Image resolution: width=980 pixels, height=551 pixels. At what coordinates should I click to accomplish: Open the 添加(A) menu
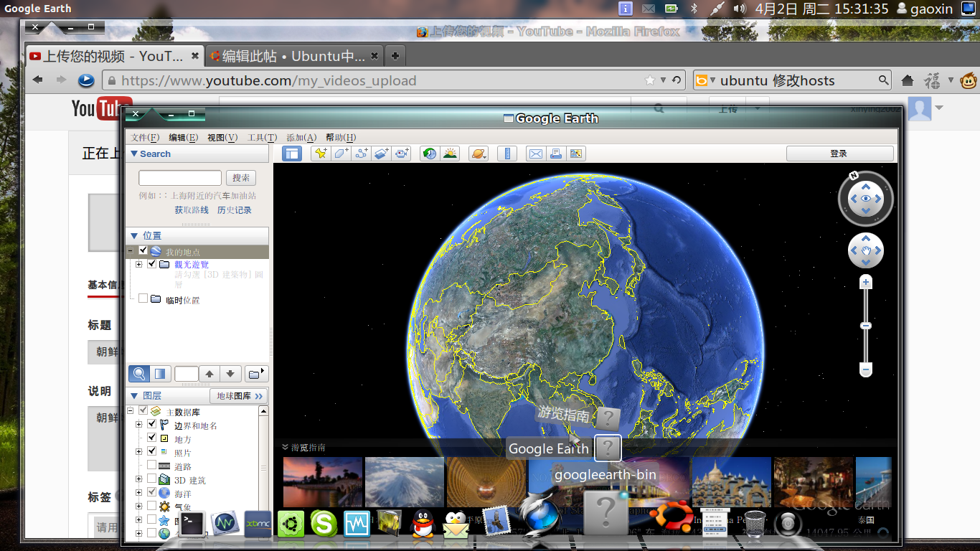click(x=301, y=137)
